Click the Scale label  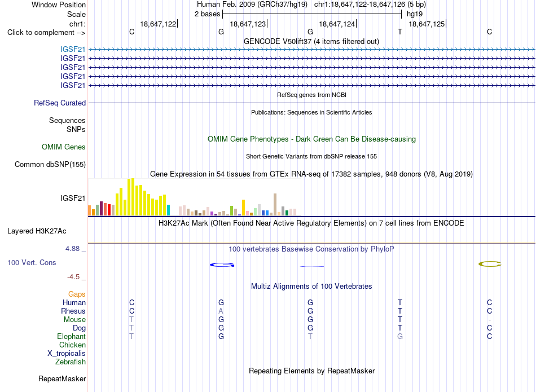[x=76, y=14]
